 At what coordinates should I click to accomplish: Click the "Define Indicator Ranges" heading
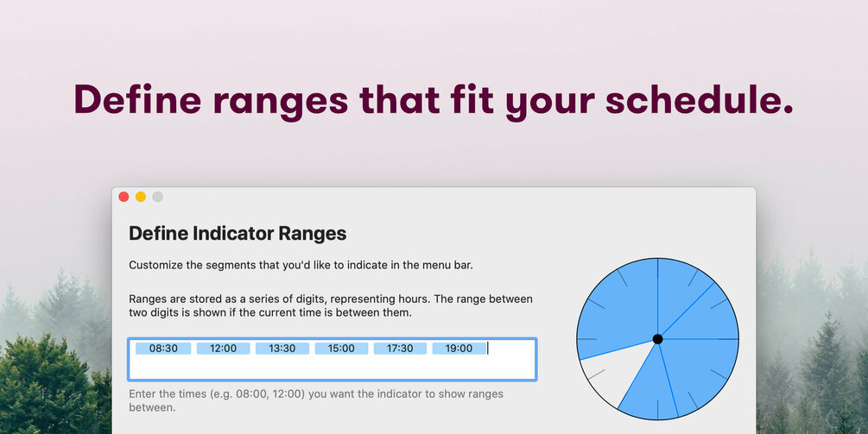[x=238, y=233]
